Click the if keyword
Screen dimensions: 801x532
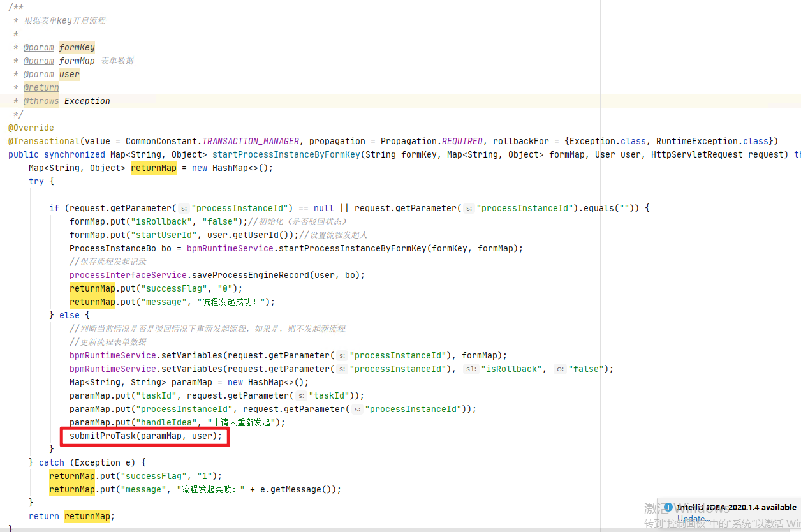[x=54, y=208]
